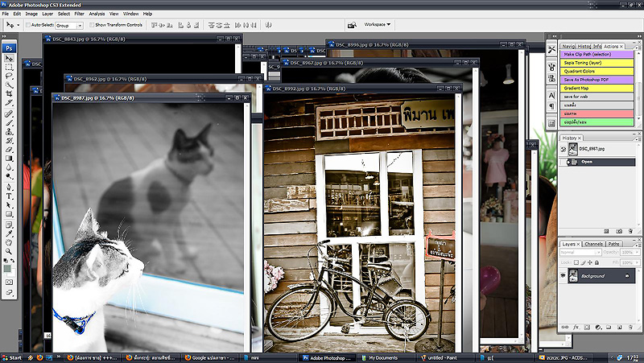Toggle lock image pixels brush icon
Viewport: 644px width, 363px height.
583,262
